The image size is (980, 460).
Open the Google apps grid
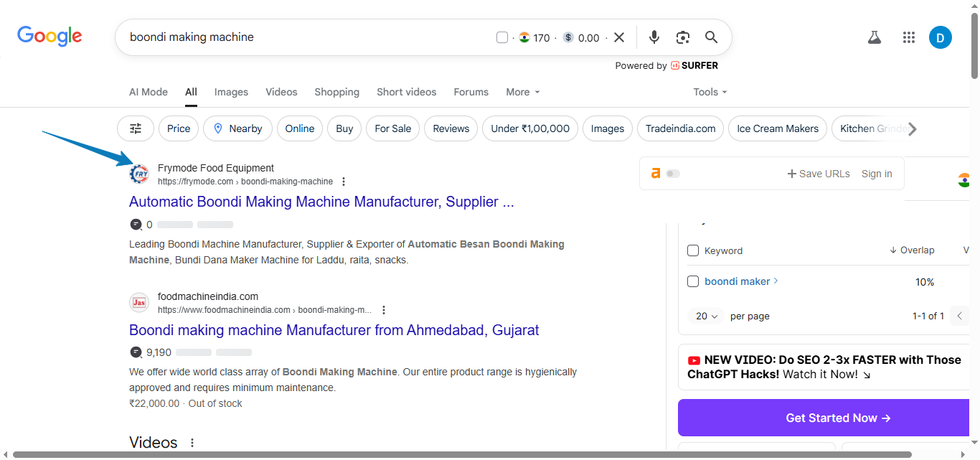[908, 37]
